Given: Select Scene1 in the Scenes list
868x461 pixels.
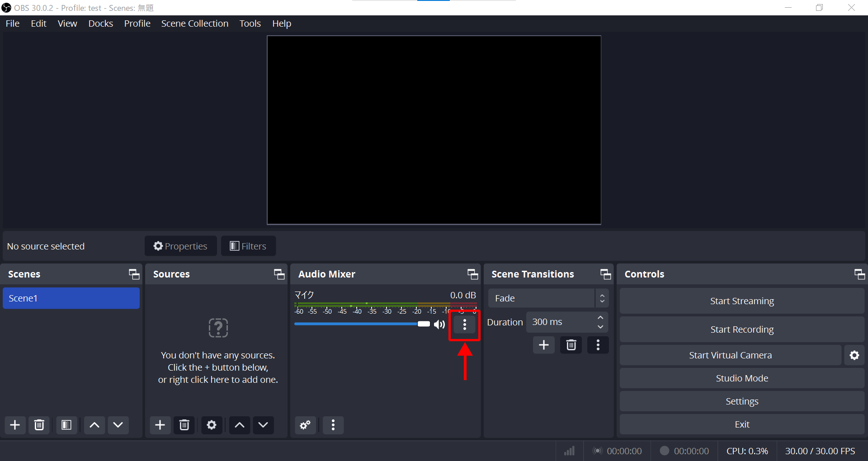Looking at the screenshot, I should [71, 298].
